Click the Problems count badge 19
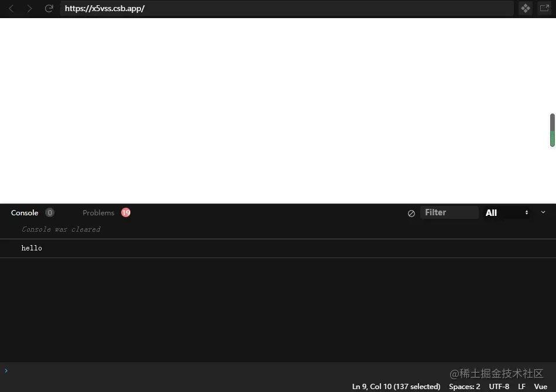 point(126,212)
